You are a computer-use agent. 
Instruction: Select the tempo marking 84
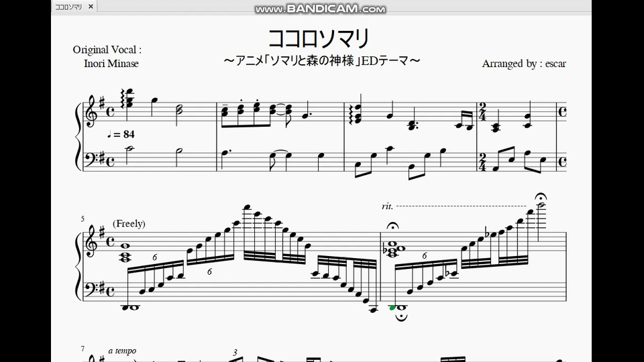tap(120, 134)
